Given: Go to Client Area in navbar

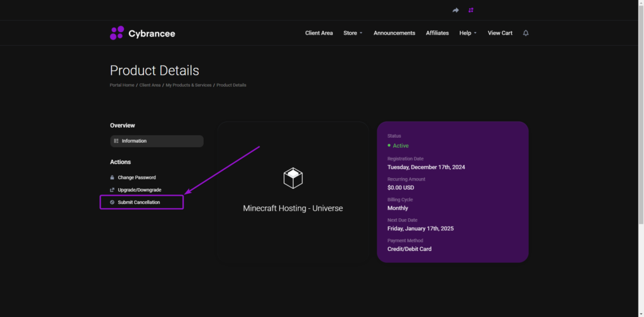Looking at the screenshot, I should pos(319,33).
